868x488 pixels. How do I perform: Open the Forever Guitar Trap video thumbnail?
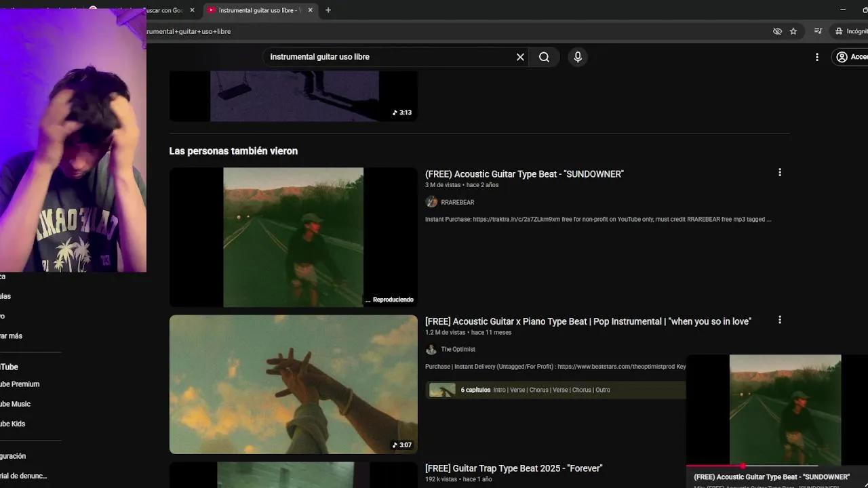point(293,475)
